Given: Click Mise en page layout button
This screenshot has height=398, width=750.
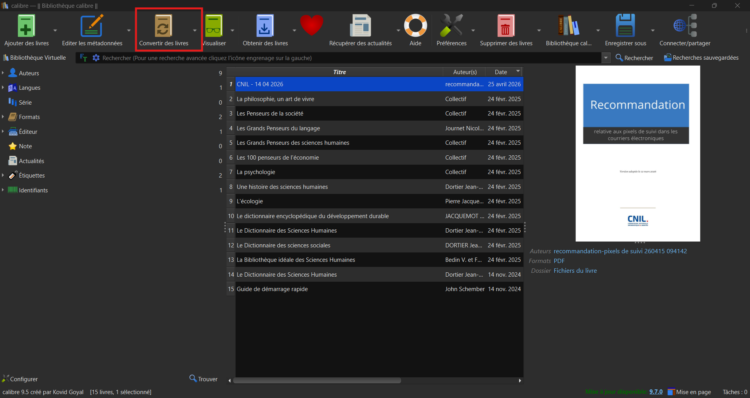Looking at the screenshot, I should pos(689,392).
